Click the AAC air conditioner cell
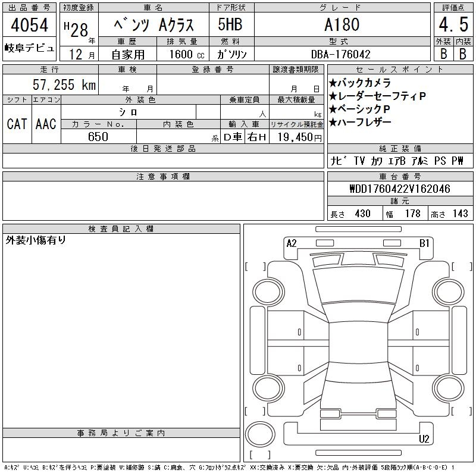The image size is (476, 476). pos(46,124)
